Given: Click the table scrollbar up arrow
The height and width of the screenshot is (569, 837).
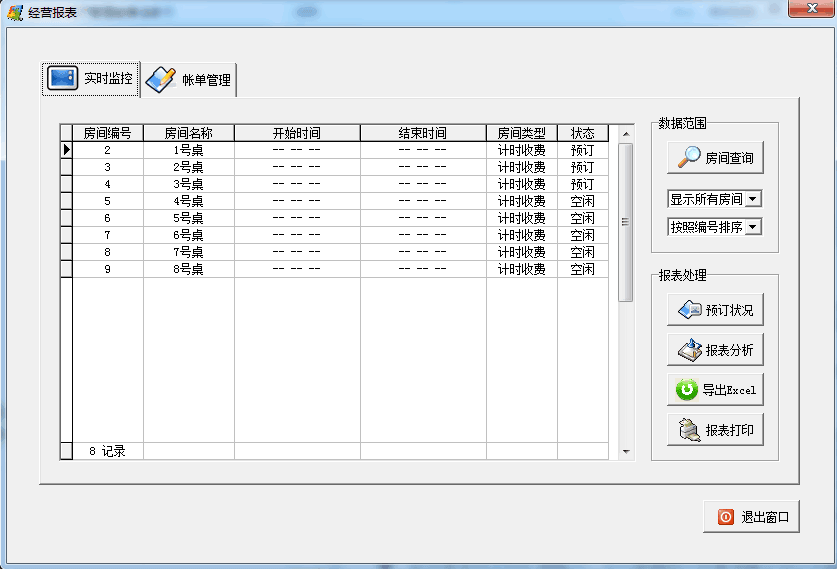Looking at the screenshot, I should pos(626,133).
